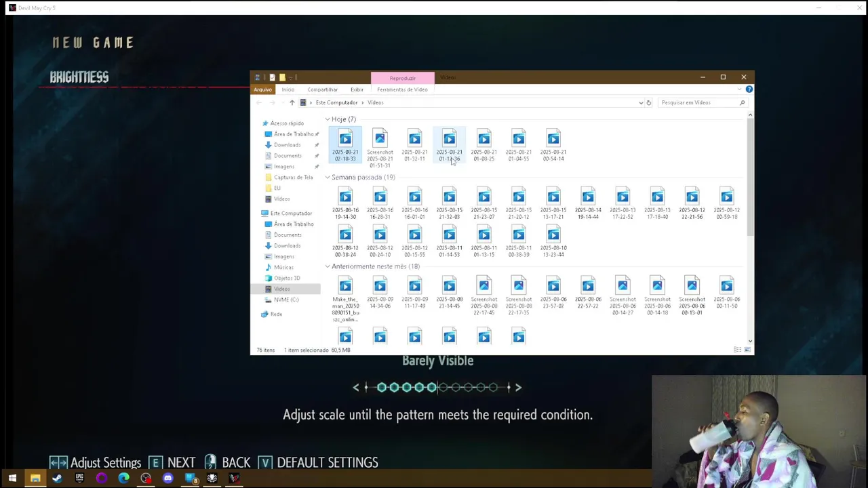Open Epic Games launcher from taskbar
The width and height of the screenshot is (868, 488).
point(79,479)
